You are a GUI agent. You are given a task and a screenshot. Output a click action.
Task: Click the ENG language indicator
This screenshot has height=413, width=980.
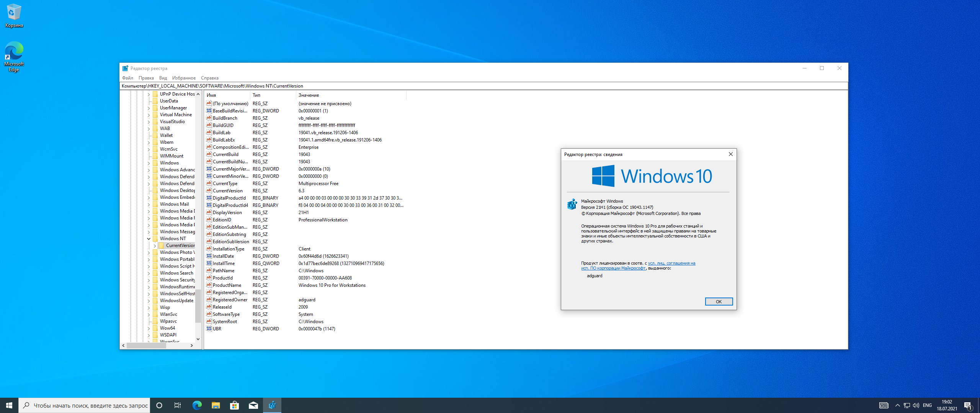point(927,405)
